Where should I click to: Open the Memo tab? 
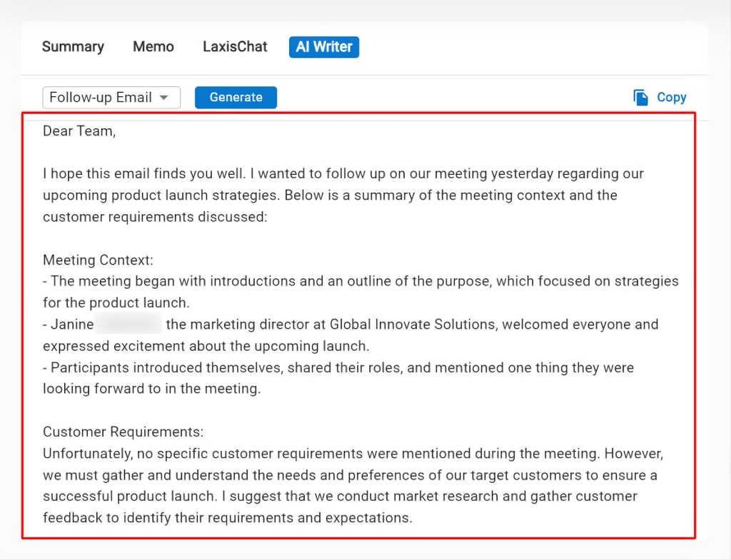point(153,47)
